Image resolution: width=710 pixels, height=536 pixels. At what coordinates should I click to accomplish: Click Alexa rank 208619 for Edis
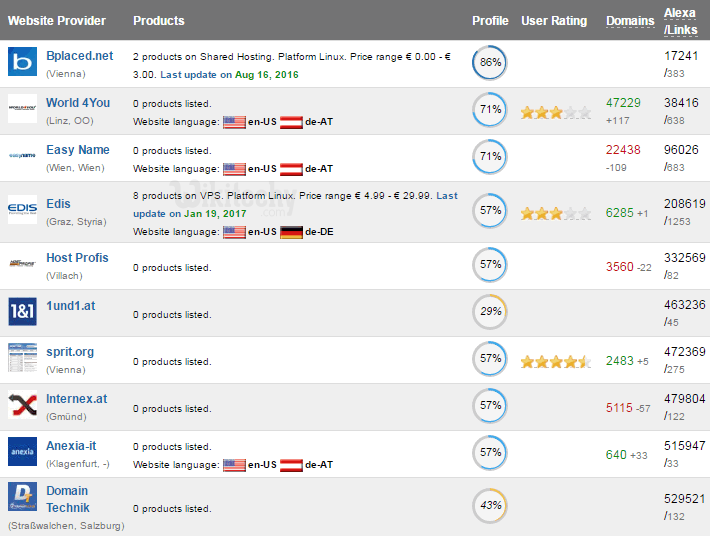685,204
